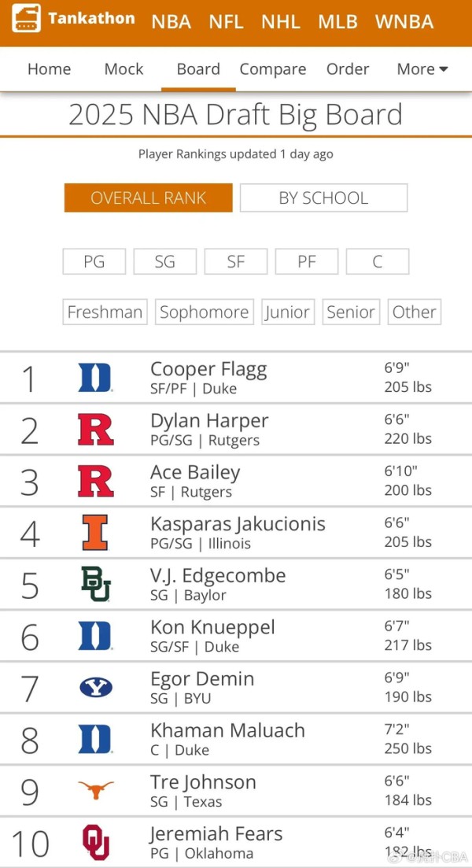This screenshot has width=472, height=868.
Task: Toggle the Freshman class filter
Action: 105,312
